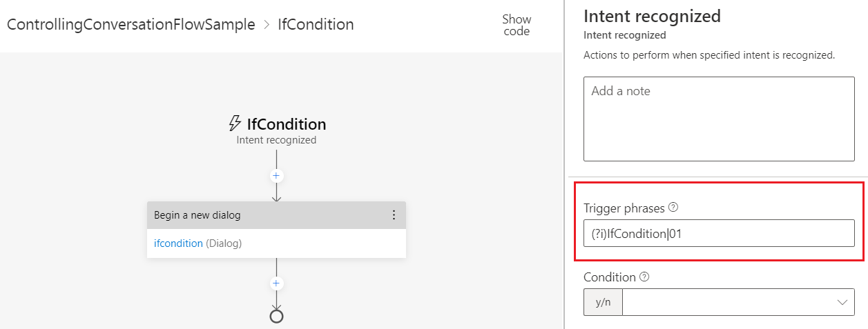Select the IfCondition breadcrumb item
Screen dimensions: 868x329
316,25
